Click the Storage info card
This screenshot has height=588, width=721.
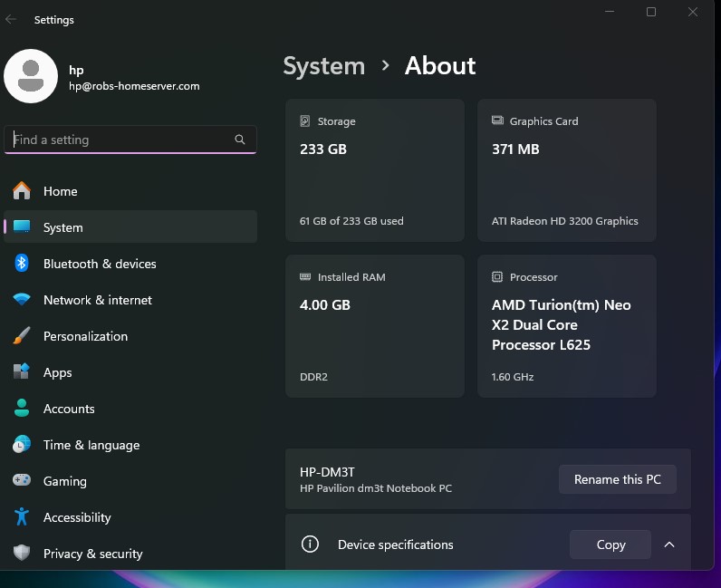375,170
